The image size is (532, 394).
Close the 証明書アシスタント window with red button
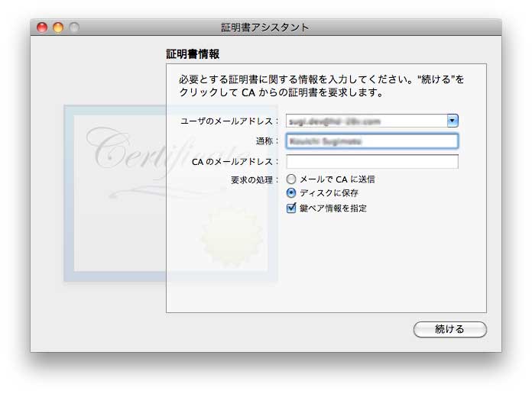pyautogui.click(x=42, y=27)
